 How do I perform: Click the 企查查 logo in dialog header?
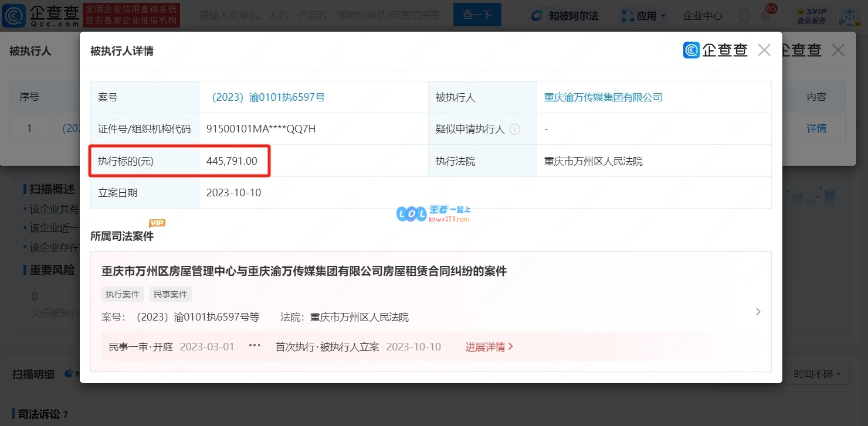(716, 50)
